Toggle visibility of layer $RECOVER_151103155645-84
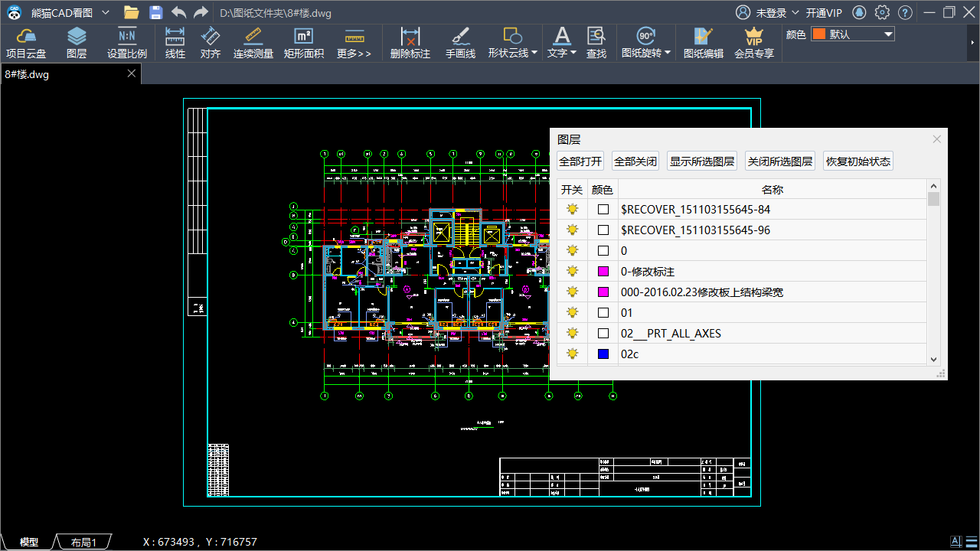The height and width of the screenshot is (551, 980). click(572, 209)
